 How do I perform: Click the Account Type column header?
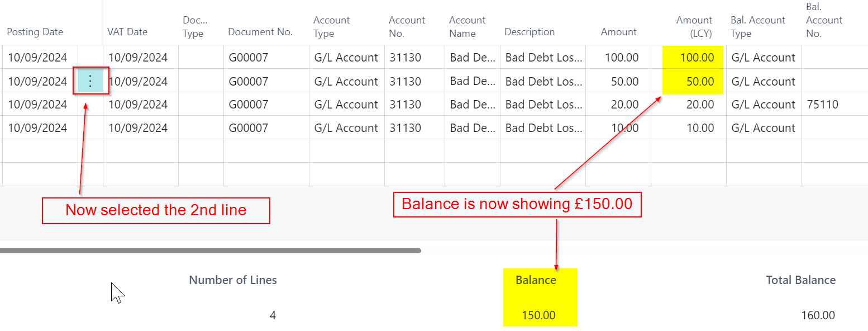coord(332,26)
